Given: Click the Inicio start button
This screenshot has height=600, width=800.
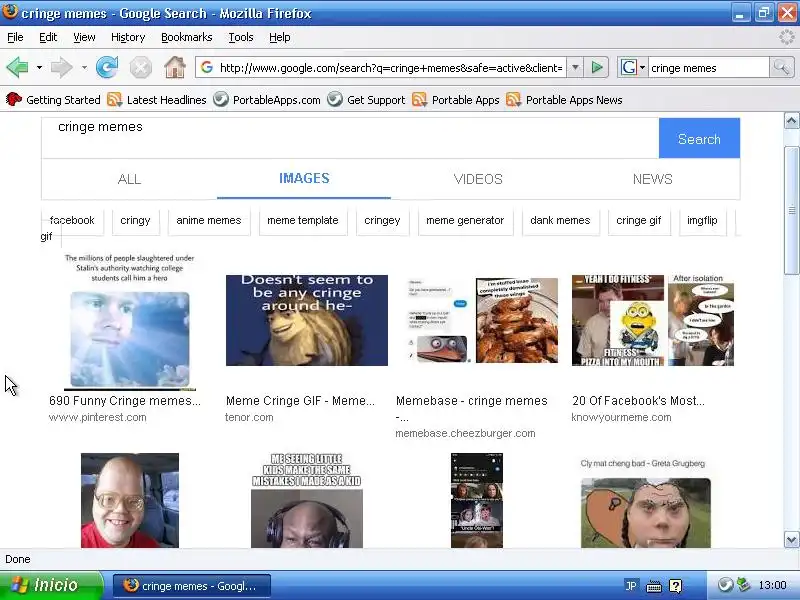Looking at the screenshot, I should [x=51, y=585].
